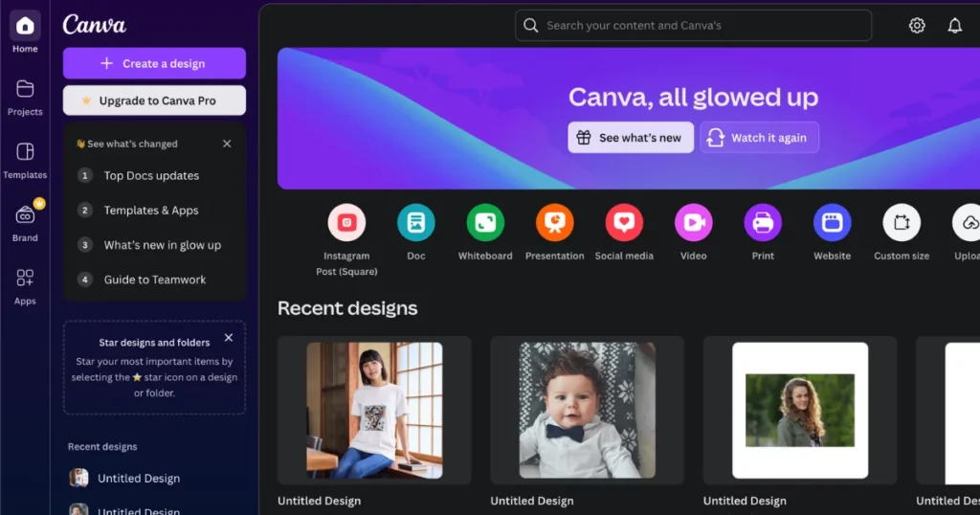
Task: Open settings gear icon
Action: (917, 26)
